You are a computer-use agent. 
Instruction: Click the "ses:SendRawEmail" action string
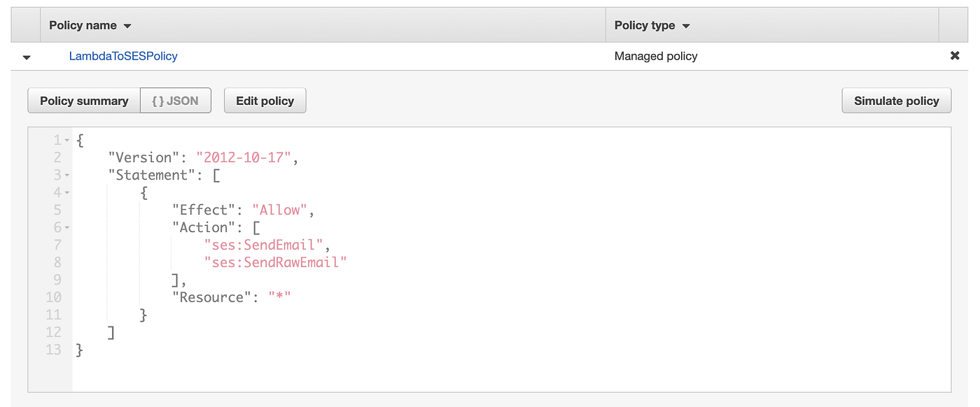(276, 262)
